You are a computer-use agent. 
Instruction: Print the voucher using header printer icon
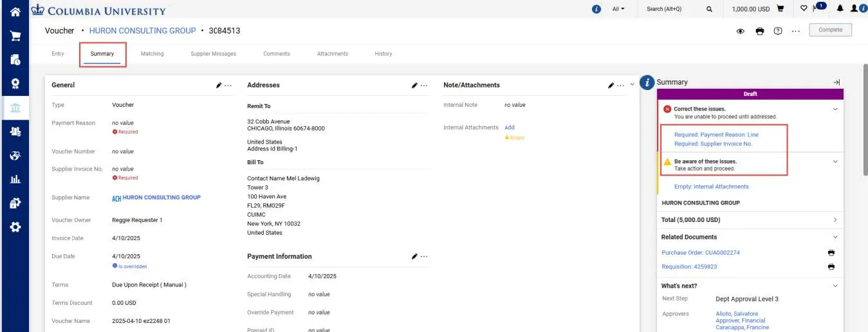tap(759, 31)
